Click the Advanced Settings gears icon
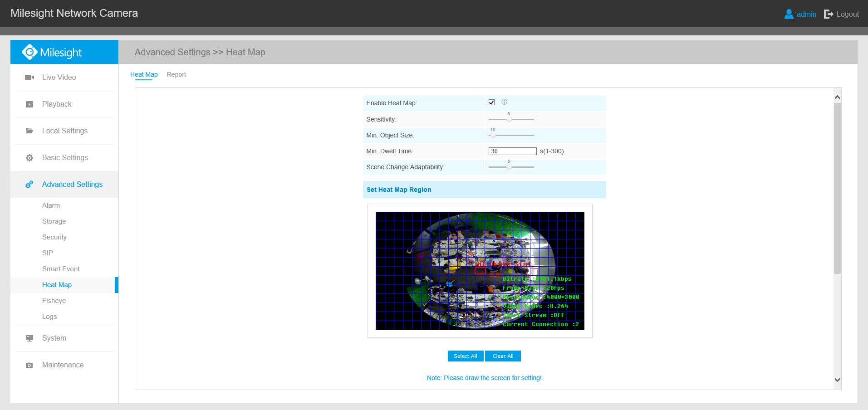Image resolution: width=868 pixels, height=410 pixels. [x=29, y=185]
